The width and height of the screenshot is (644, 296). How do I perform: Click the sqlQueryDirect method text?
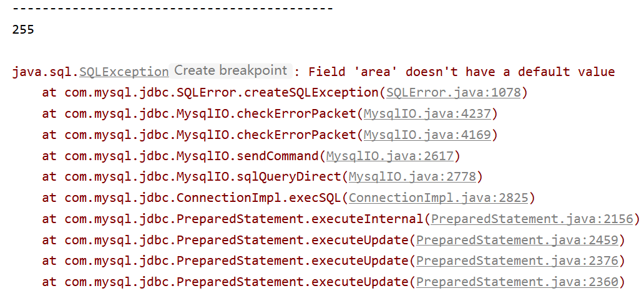(289, 177)
